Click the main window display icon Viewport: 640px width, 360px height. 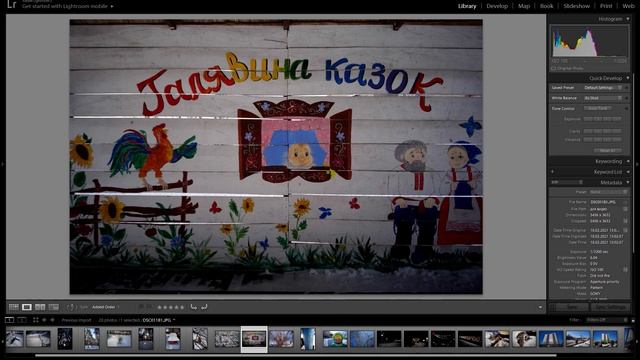point(9,320)
